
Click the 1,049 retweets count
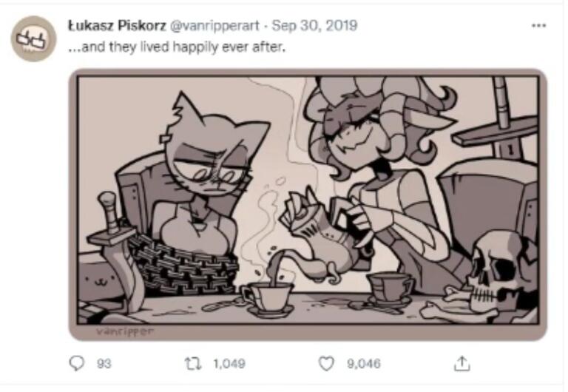(x=229, y=364)
